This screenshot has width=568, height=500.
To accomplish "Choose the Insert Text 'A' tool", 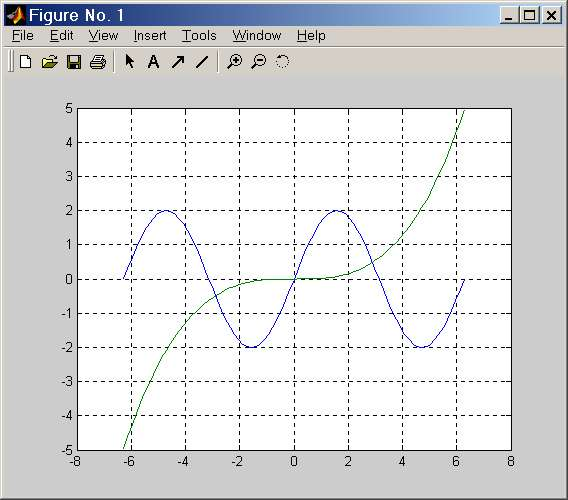I will coord(153,62).
